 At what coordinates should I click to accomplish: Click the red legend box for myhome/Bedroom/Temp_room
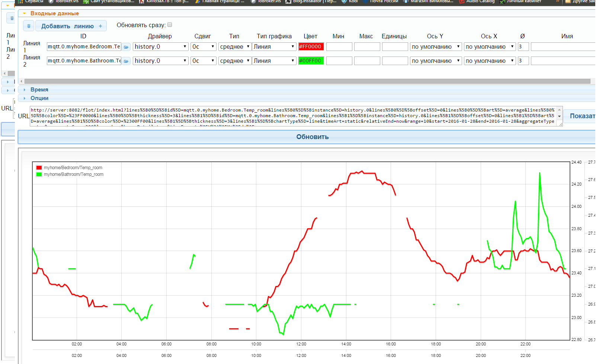pos(39,168)
